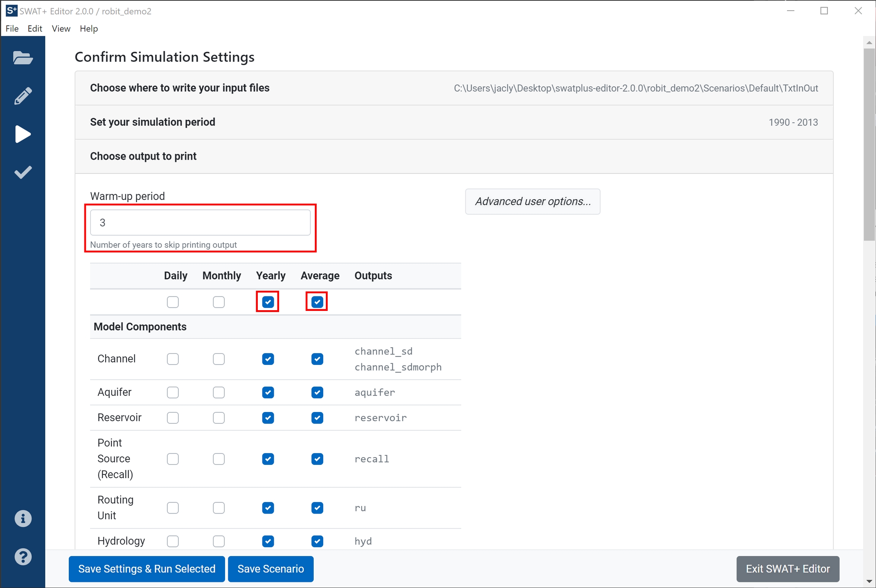
Task: Click the pencil edit inputs icon
Action: [23, 96]
